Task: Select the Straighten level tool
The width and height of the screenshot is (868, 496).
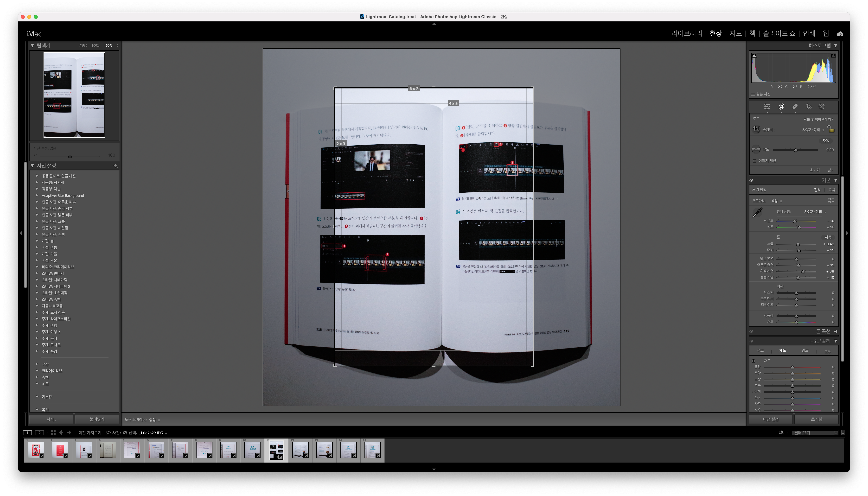Action: tap(756, 149)
